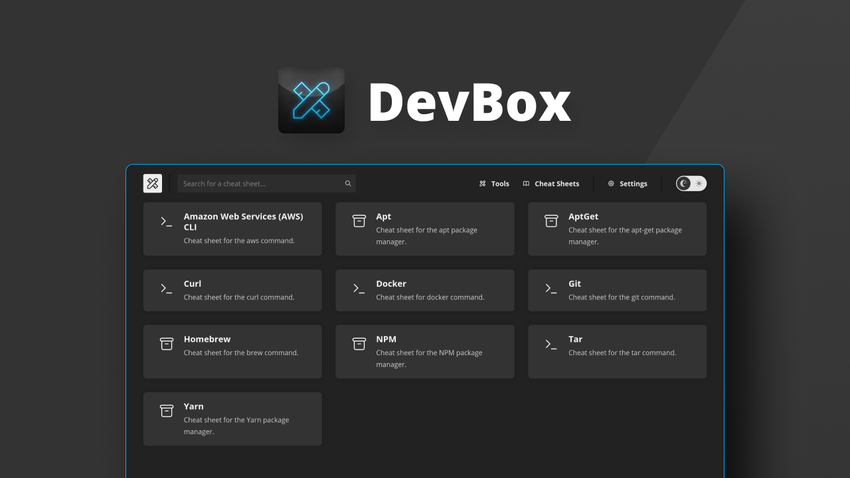Click the search magnifier icon
Screen dimensions: 850x478
pos(348,184)
